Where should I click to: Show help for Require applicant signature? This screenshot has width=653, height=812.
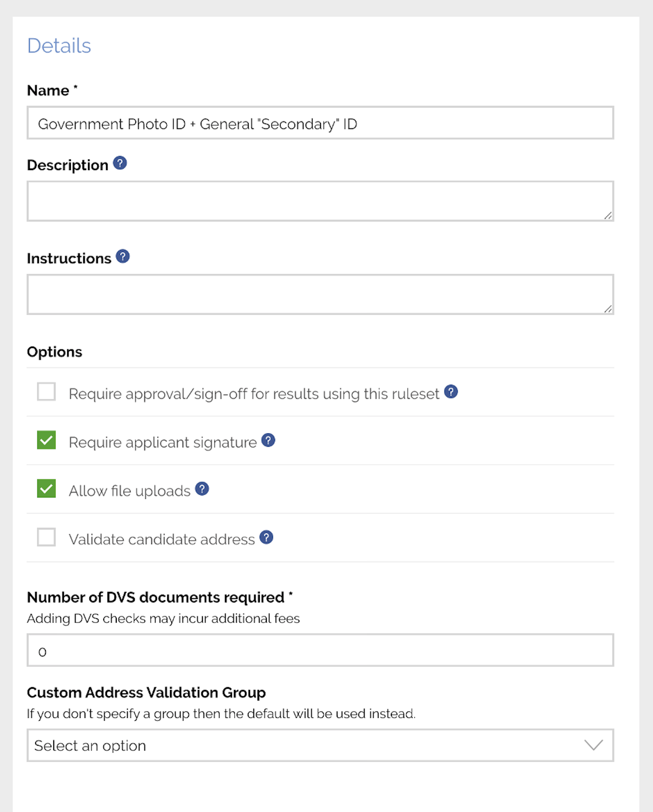(x=268, y=440)
